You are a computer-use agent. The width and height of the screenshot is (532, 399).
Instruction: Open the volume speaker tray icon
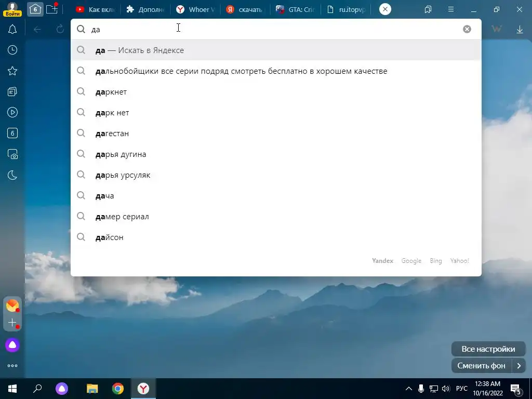click(446, 389)
